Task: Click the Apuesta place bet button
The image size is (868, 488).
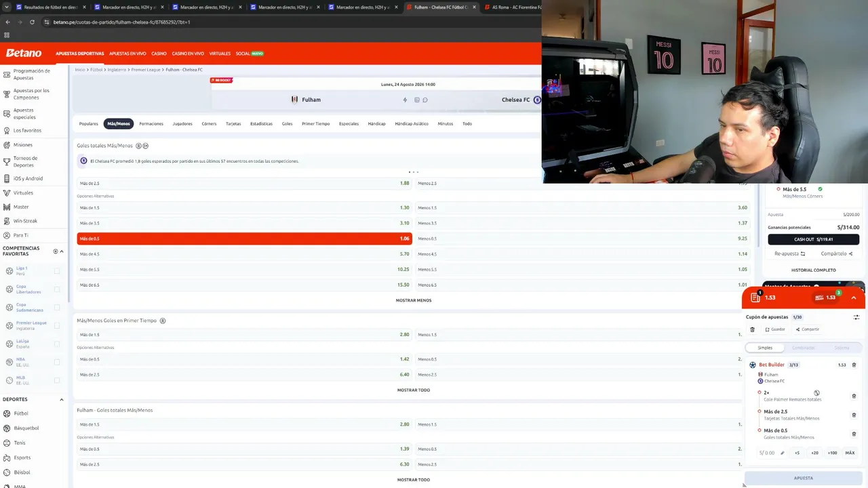Action: (804, 478)
